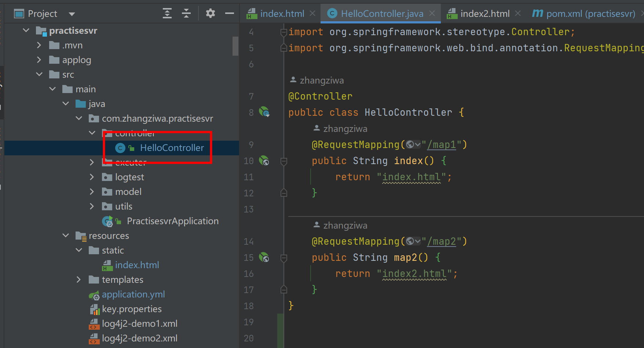The width and height of the screenshot is (644, 348).
Task: Click the HelloController class name in editor
Action: [408, 112]
